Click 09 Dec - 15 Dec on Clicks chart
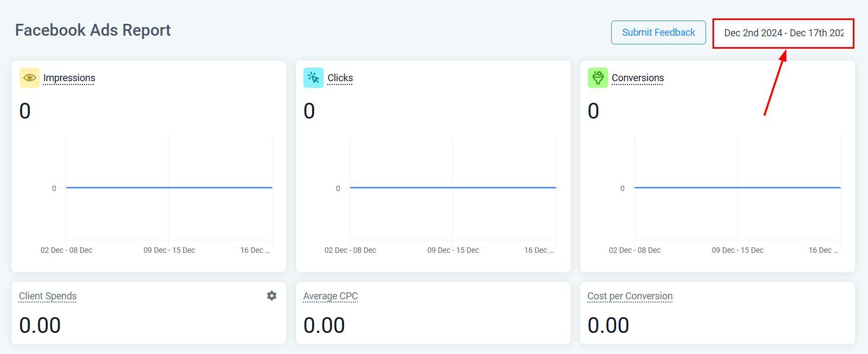Viewport: 868px width, 354px height. 453,250
